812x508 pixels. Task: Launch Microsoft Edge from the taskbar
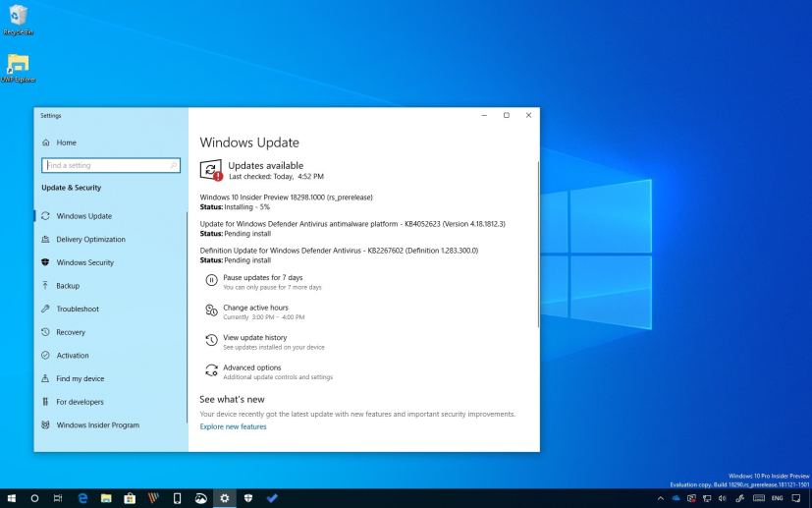coord(82,499)
